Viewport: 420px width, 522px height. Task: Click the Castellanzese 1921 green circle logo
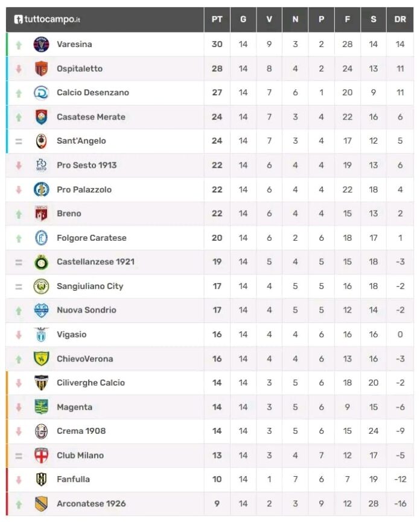click(41, 262)
